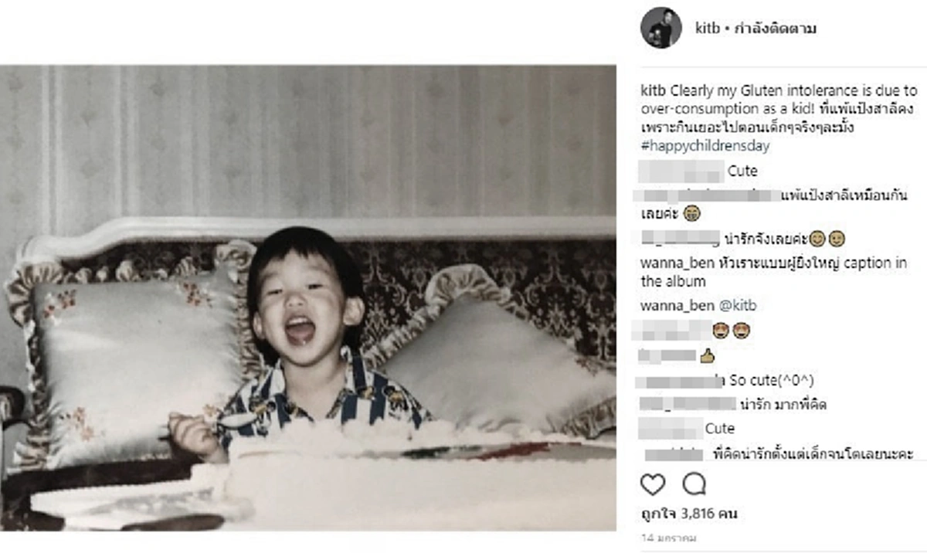This screenshot has height=560, width=927.
Task: Open the #happychildrensday hashtag
Action: click(705, 145)
